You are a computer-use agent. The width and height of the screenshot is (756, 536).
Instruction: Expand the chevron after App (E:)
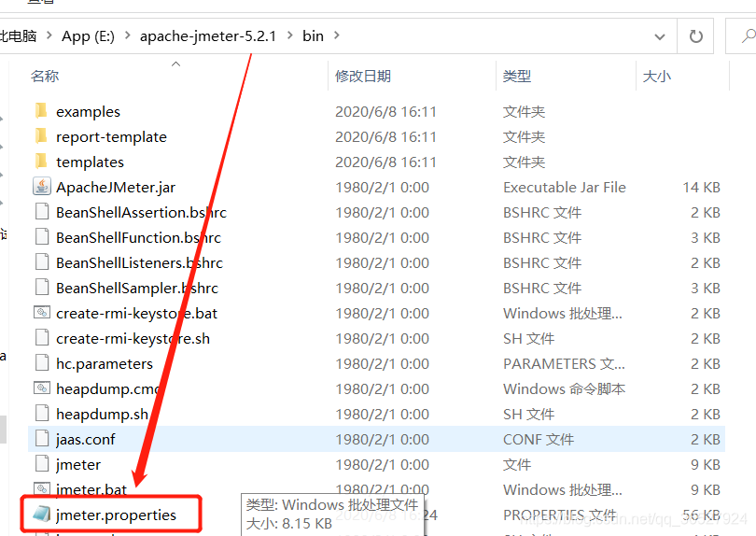127,35
